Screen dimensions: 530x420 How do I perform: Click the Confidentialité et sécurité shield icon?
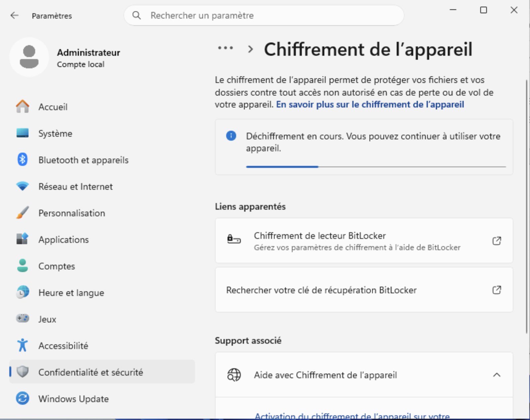tap(23, 372)
